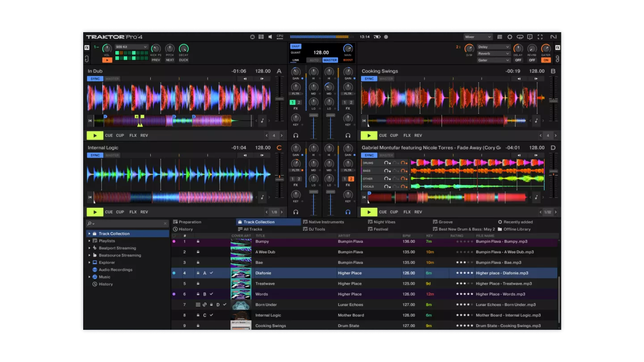Image resolution: width=644 pixels, height=362 pixels.
Task: Click the REV button on Deck D
Action: tap(418, 212)
